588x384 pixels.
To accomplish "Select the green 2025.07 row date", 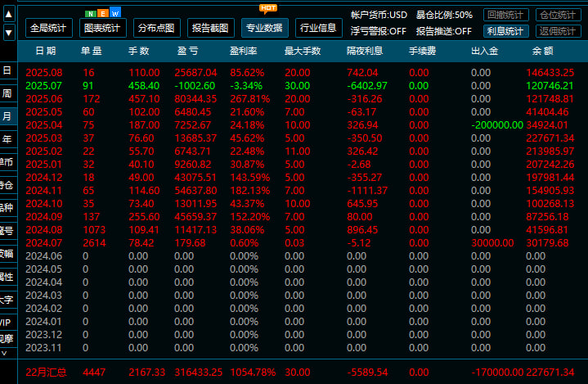I will pos(43,86).
